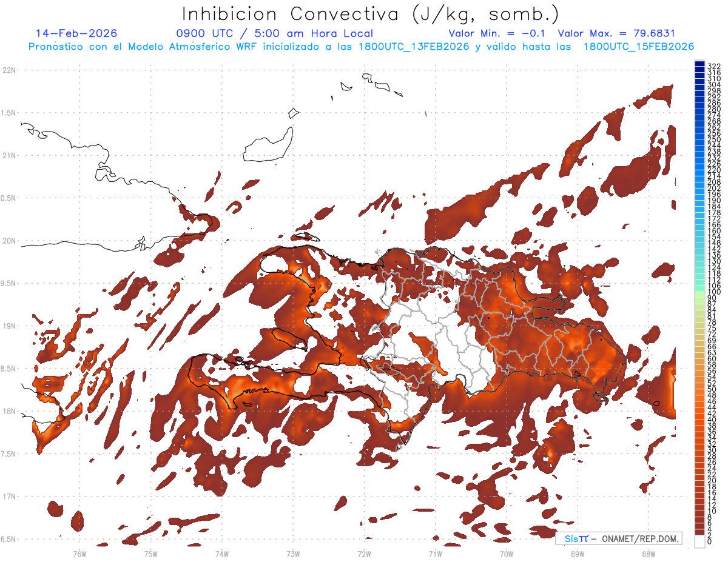
Task: Click the '1.5N' latitude label
Action: (x=9, y=113)
